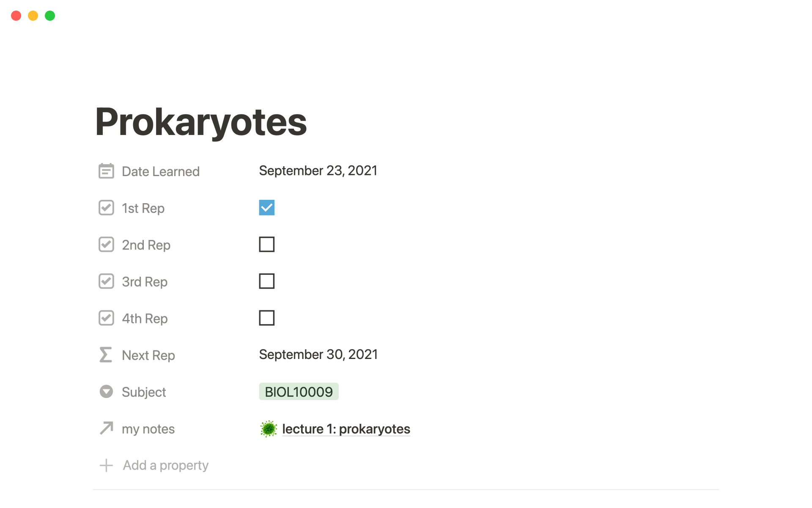The width and height of the screenshot is (812, 508).
Task: Click the calendar icon beside Date Learned
Action: coord(106,171)
